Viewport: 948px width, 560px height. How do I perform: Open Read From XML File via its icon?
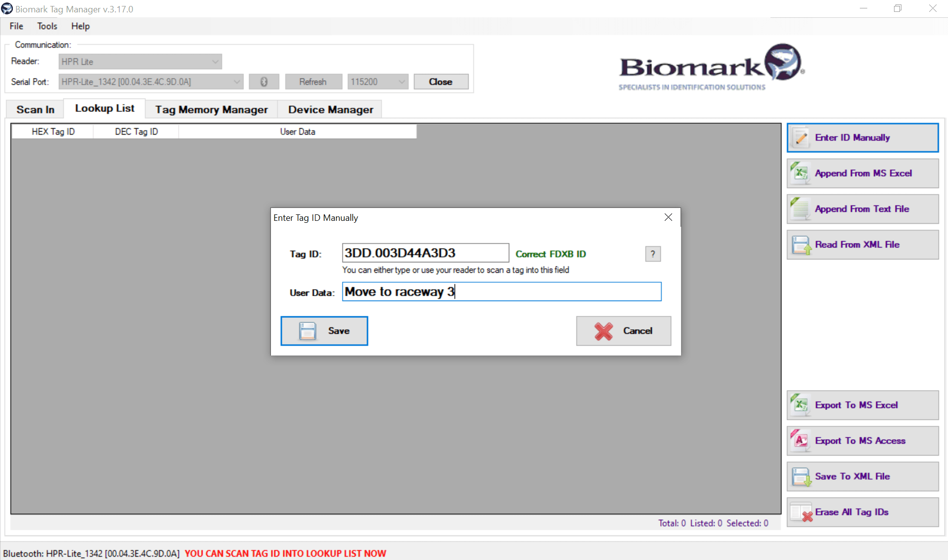pyautogui.click(x=800, y=245)
